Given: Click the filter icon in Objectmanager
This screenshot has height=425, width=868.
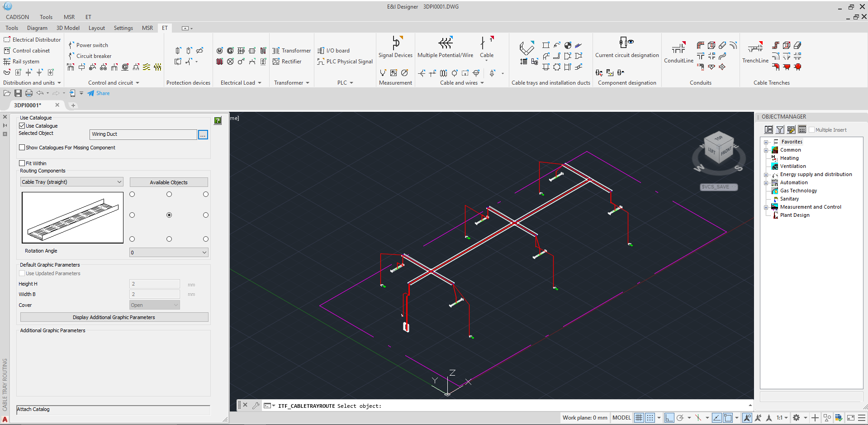Looking at the screenshot, I should [x=780, y=130].
